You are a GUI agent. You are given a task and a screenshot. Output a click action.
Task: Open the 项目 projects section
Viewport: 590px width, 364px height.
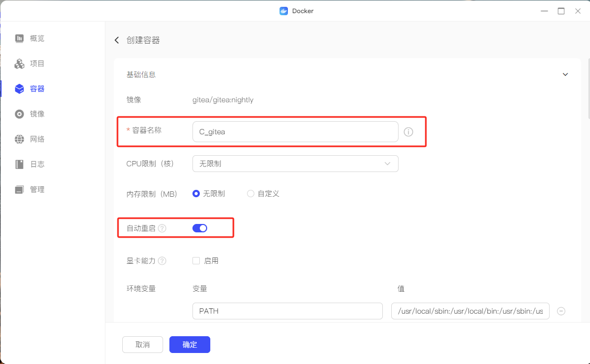click(x=37, y=63)
